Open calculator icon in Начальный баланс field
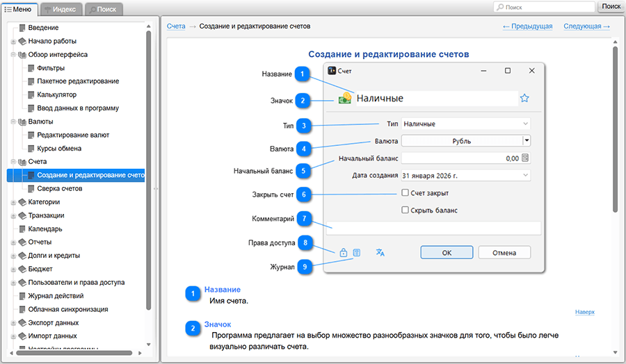Image resolution: width=626 pixels, height=364 pixels. (525, 158)
